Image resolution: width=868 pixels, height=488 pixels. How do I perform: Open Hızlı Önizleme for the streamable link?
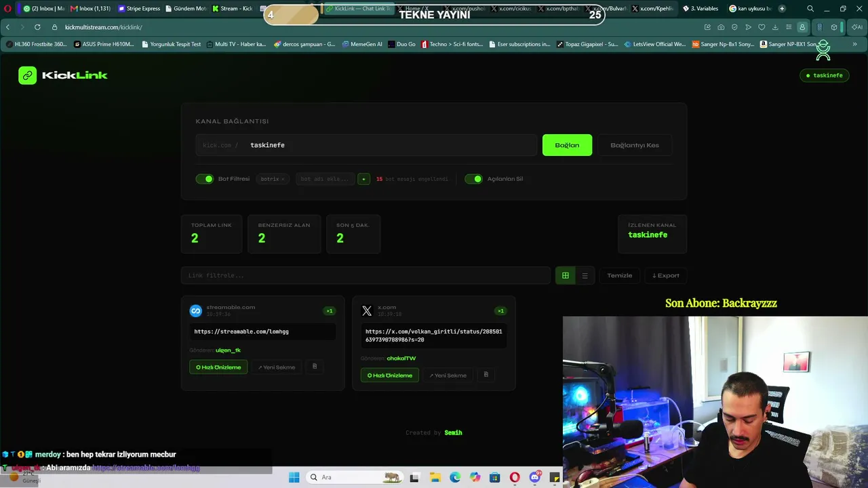[218, 367]
